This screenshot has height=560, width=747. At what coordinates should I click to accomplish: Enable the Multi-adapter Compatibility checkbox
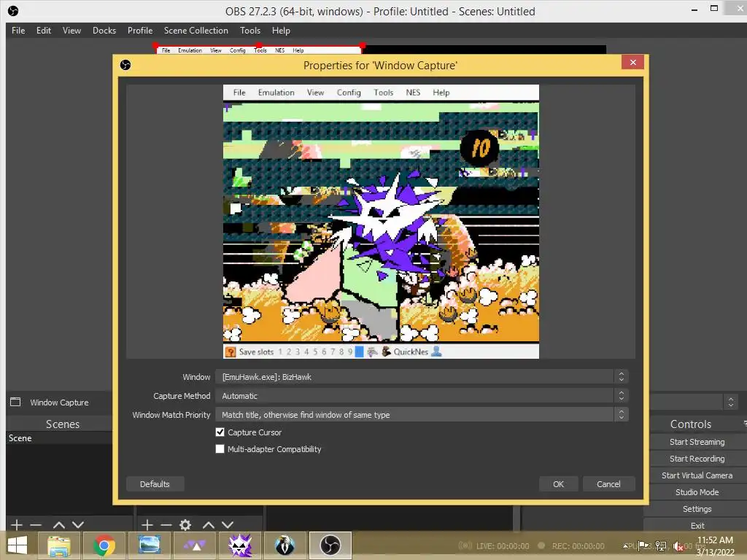(220, 448)
